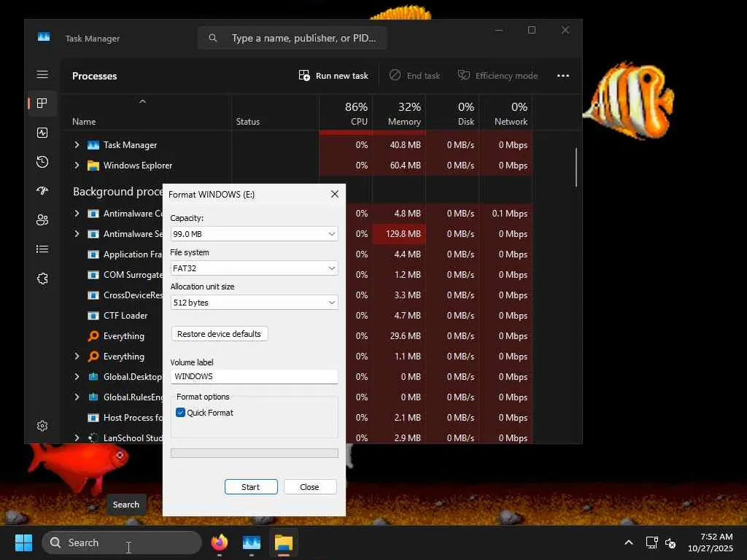Close the Format WINDOWS (E:) dialog
Viewport: 747px width, 560px height.
point(335,194)
